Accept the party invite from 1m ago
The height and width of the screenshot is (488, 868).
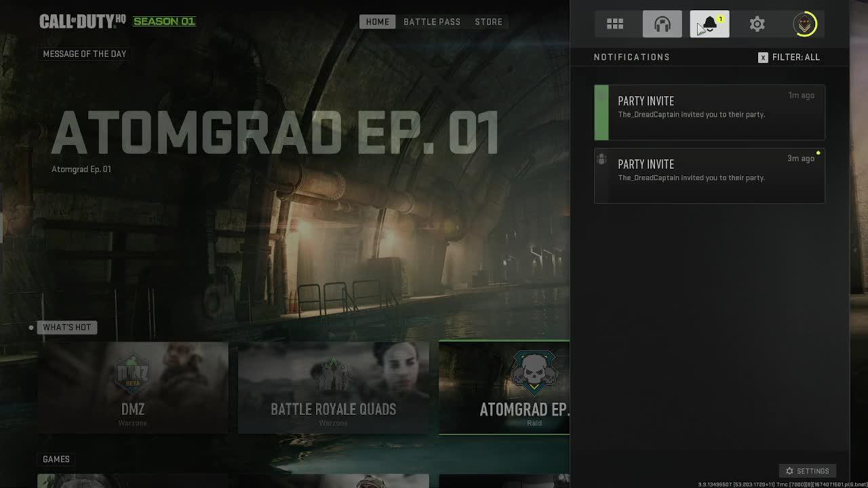pyautogui.click(x=709, y=113)
